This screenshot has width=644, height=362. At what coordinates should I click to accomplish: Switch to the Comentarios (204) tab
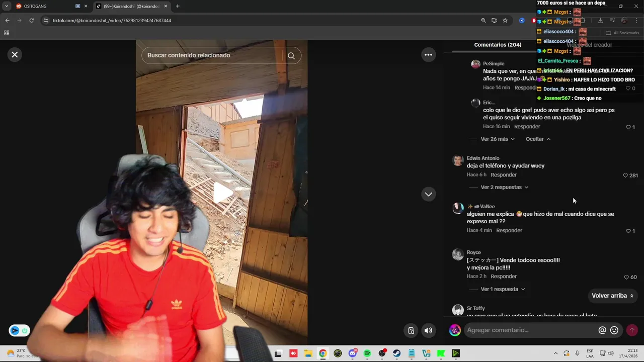tap(498, 45)
